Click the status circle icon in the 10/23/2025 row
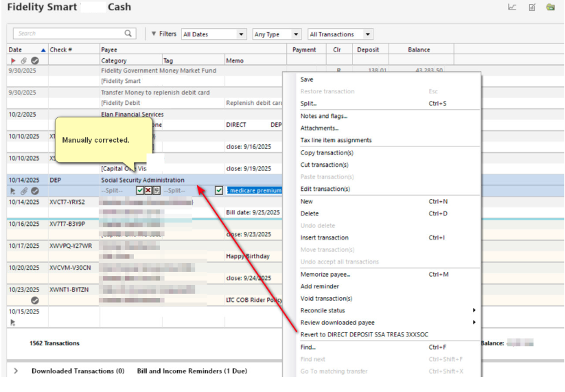This screenshot has height=392, width=565. click(35, 300)
